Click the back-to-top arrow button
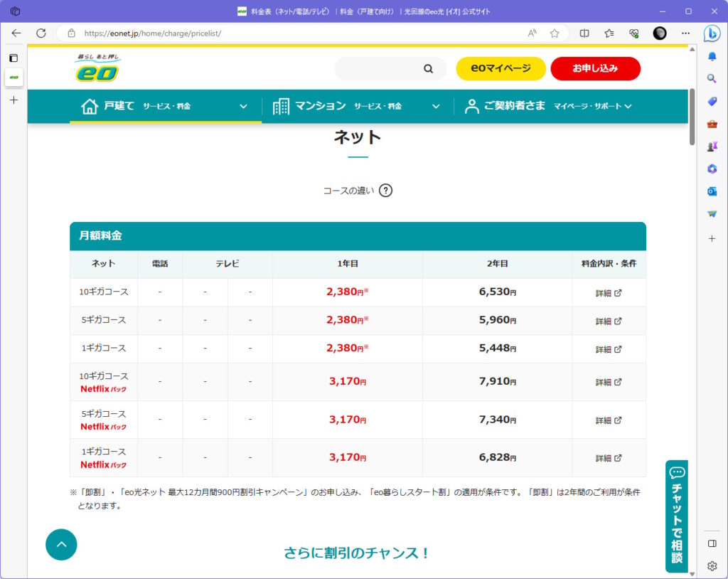The width and height of the screenshot is (728, 579). (x=61, y=545)
